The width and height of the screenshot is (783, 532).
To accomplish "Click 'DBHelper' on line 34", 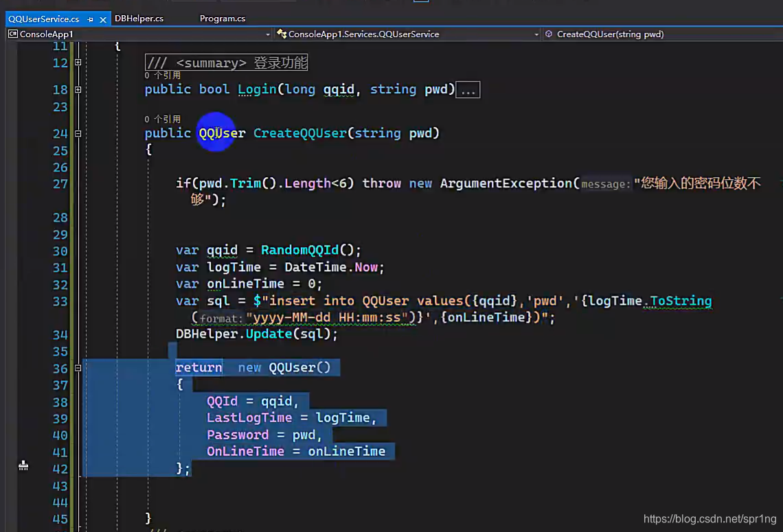I will (x=207, y=334).
